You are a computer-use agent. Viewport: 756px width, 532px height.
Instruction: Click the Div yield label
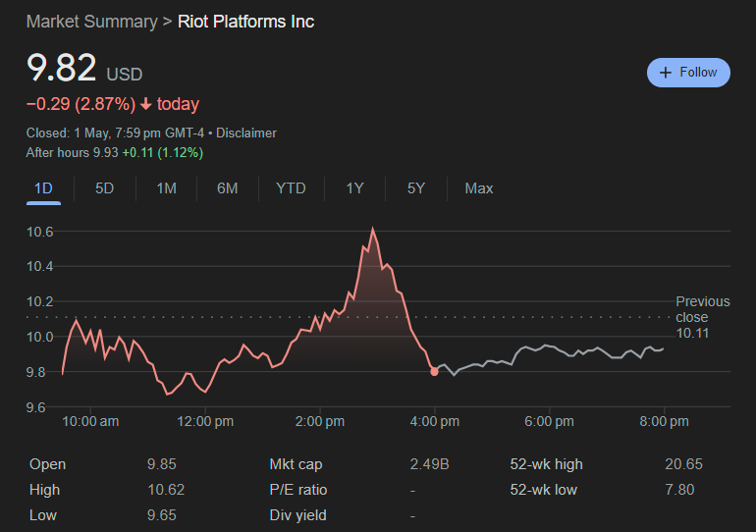point(297,515)
